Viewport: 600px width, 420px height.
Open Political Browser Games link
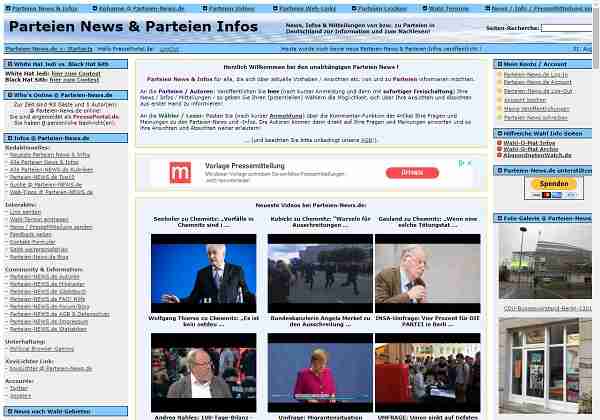[42, 349]
